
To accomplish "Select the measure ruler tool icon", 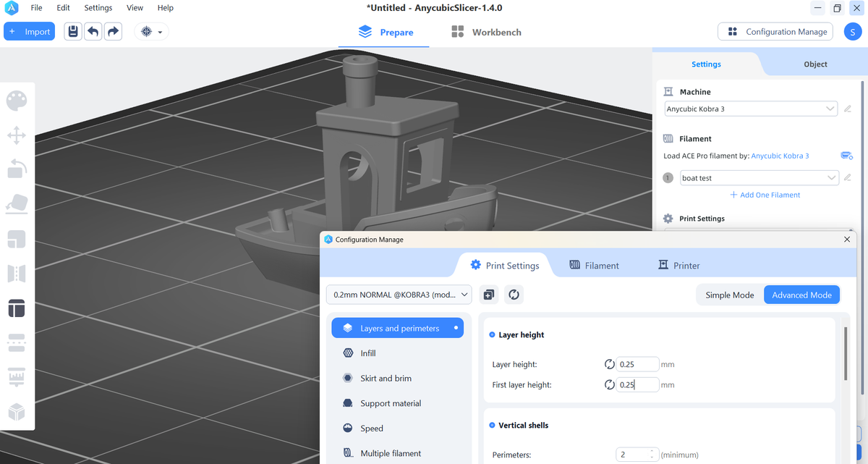I will click(x=17, y=377).
